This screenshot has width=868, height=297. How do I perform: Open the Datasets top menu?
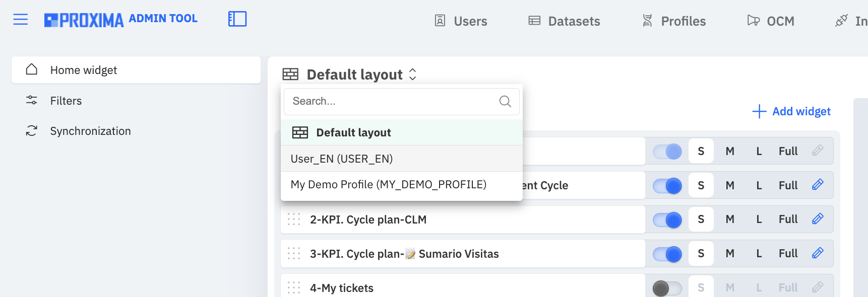pyautogui.click(x=564, y=21)
